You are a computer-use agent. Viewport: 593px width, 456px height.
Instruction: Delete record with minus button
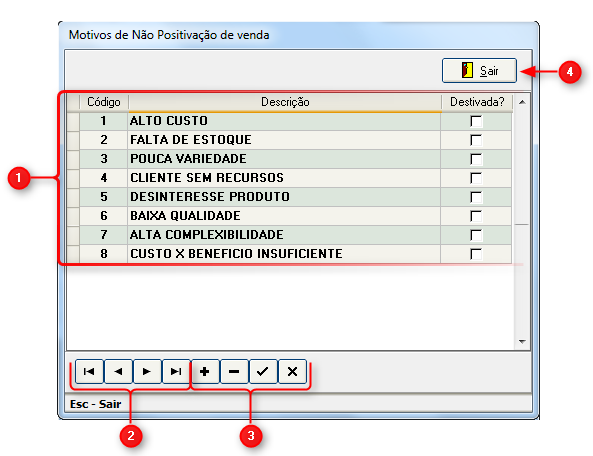(234, 371)
